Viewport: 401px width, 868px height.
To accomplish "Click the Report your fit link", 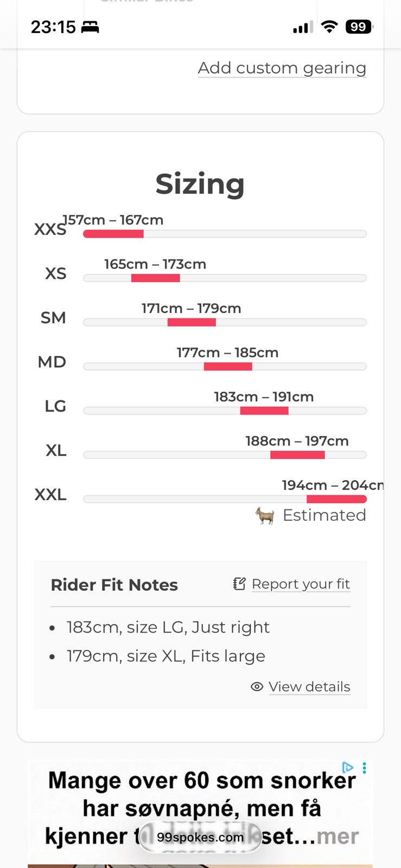I will pos(301,584).
